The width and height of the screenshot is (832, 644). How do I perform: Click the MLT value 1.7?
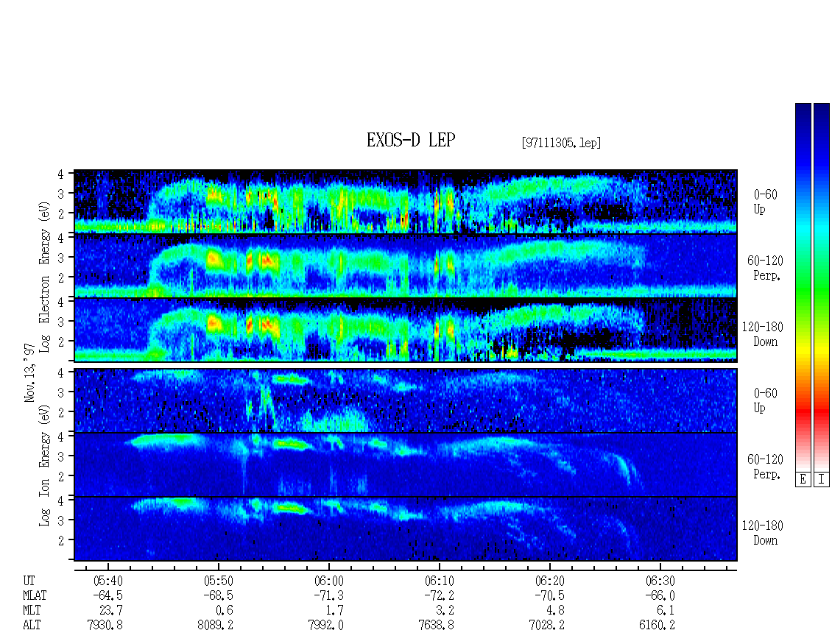tap(335, 611)
